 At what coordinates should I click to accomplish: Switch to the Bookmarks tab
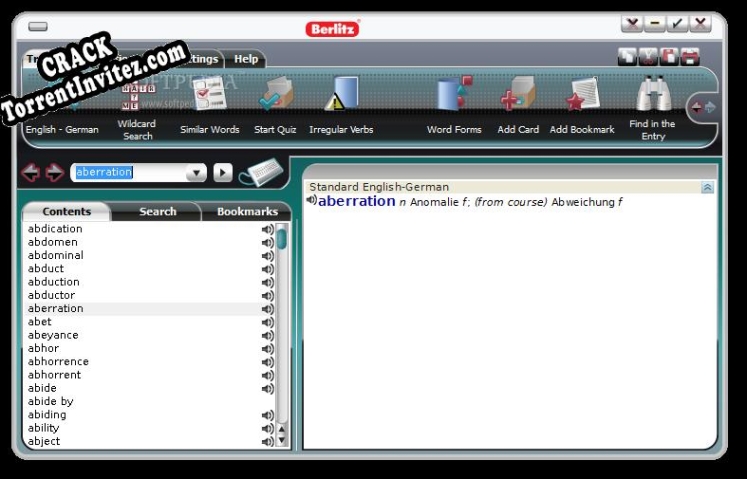point(247,212)
